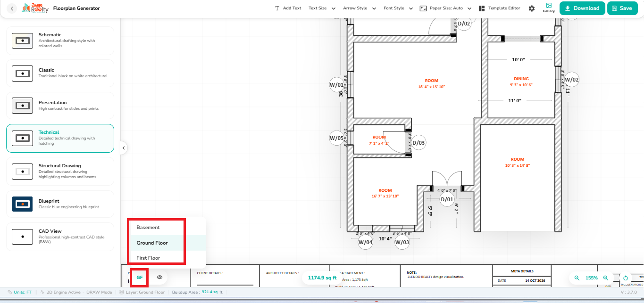The image size is (644, 303).
Task: Reset the view with the rotate icon
Action: 626,278
